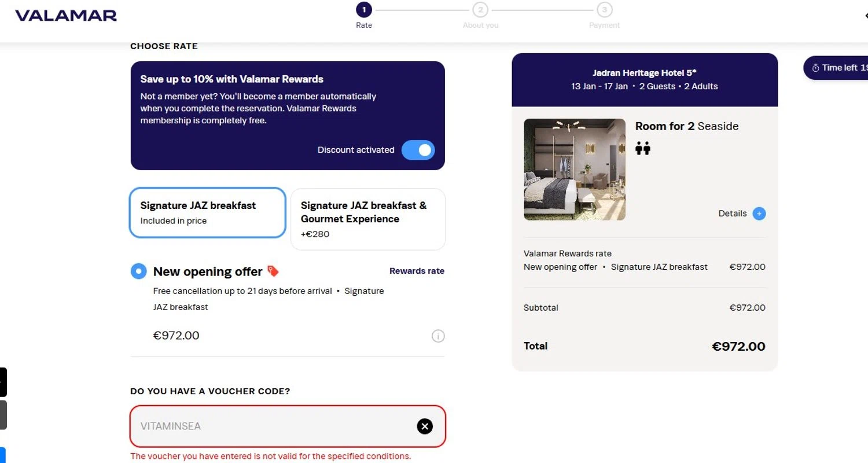Open rate info icon beside €972.00
The width and height of the screenshot is (868, 463).
click(x=438, y=336)
